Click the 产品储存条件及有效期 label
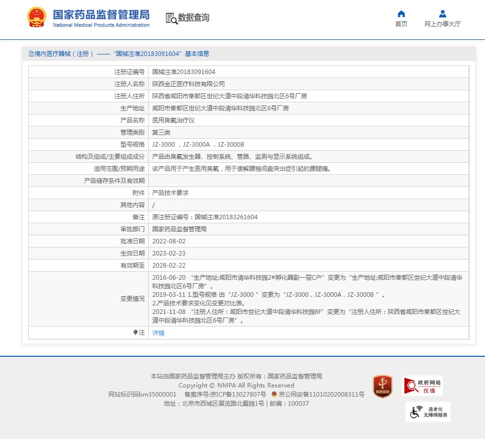 coord(114,180)
